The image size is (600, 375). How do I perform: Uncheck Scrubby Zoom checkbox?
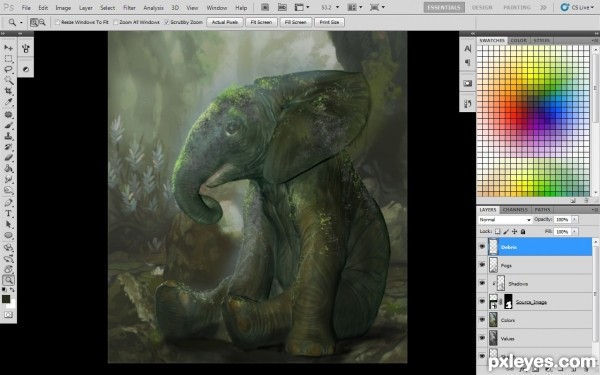(x=167, y=22)
